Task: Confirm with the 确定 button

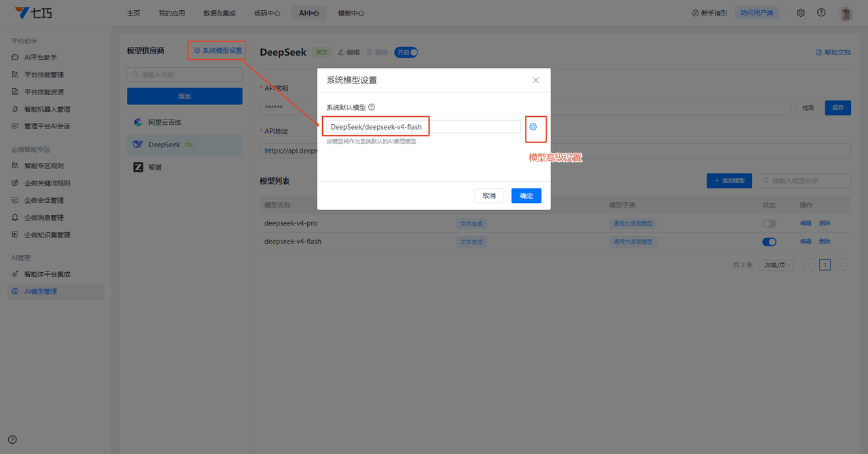Action: pos(526,195)
